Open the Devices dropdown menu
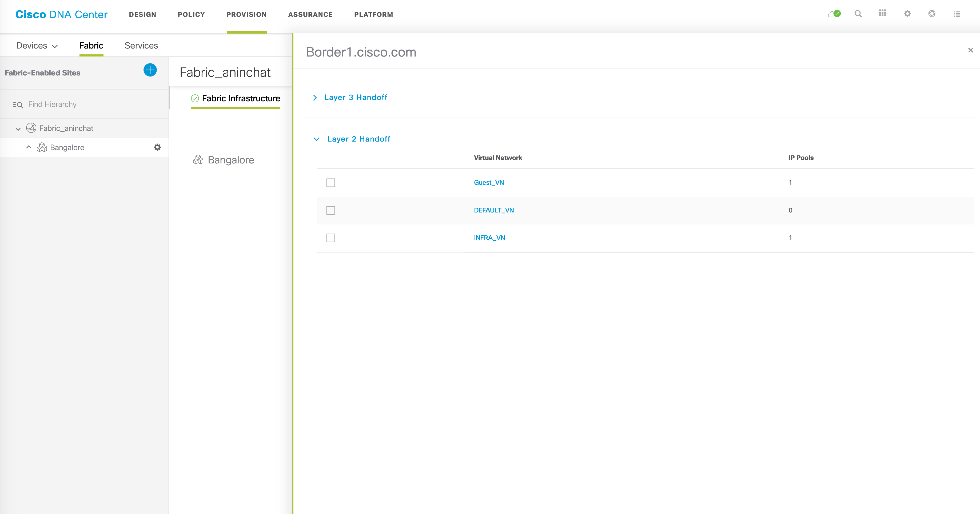This screenshot has width=980, height=514. 37,46
